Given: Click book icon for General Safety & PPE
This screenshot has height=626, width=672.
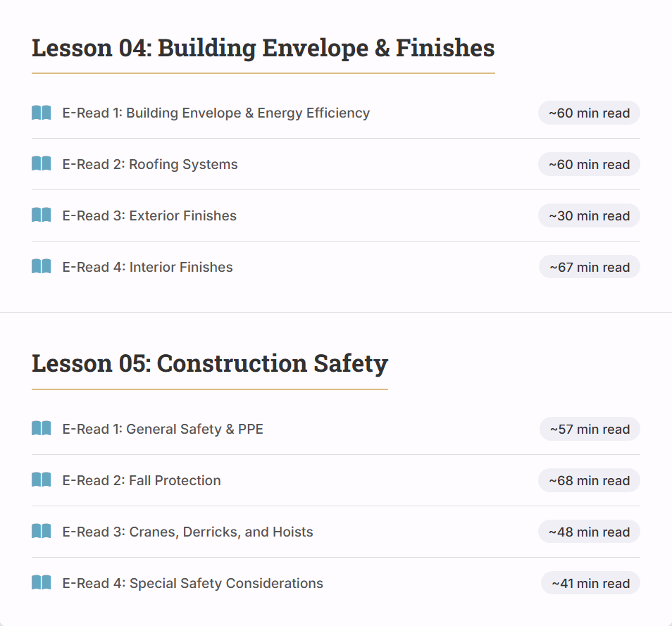Looking at the screenshot, I should coord(42,429).
